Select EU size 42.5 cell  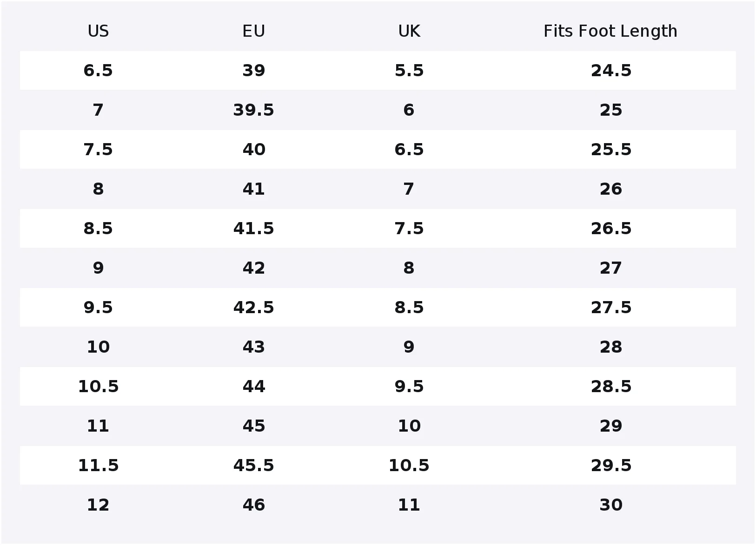point(253,308)
